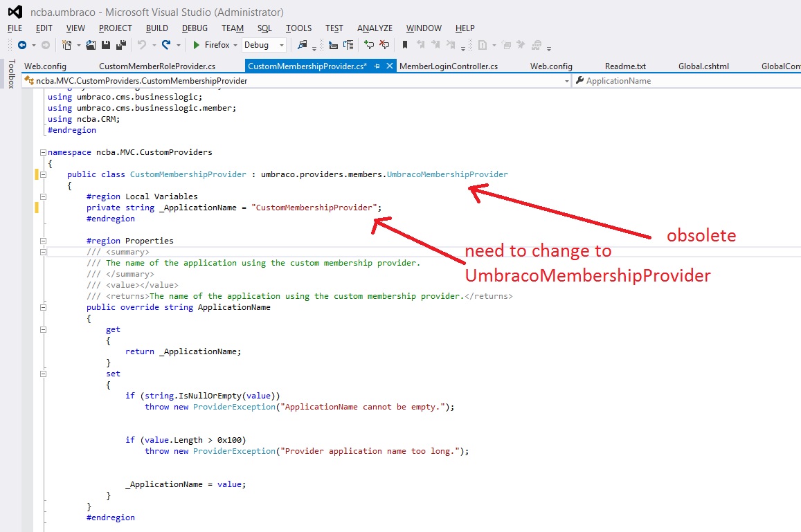Screen dimensions: 801x532
Task: Click the greyed next bookmark icon
Action: [x=435, y=45]
